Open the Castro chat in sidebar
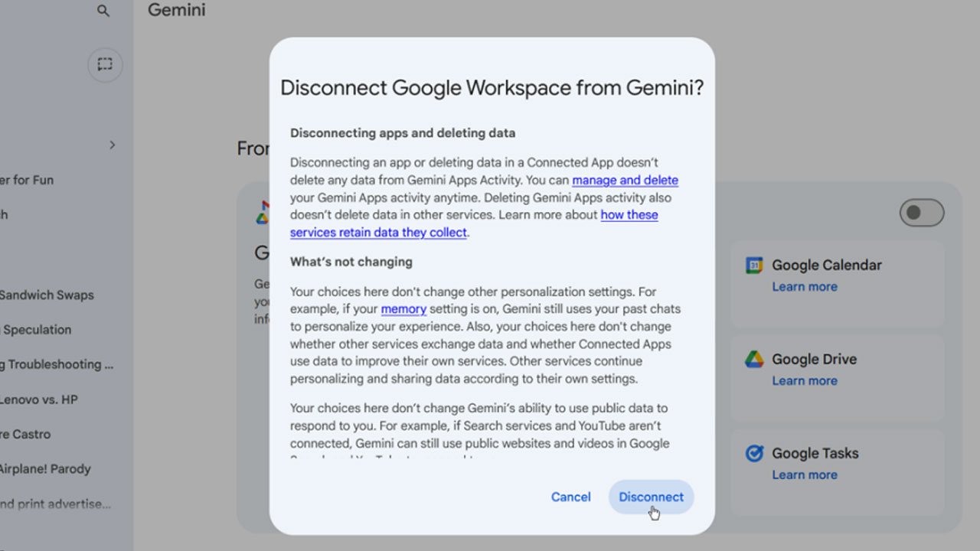The image size is (980, 551). point(25,435)
